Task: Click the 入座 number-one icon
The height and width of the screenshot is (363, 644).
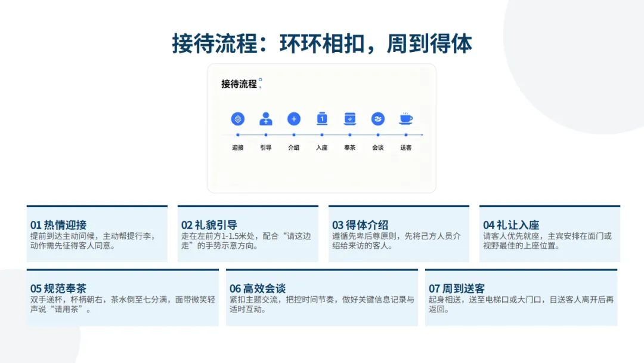Action: click(x=322, y=118)
